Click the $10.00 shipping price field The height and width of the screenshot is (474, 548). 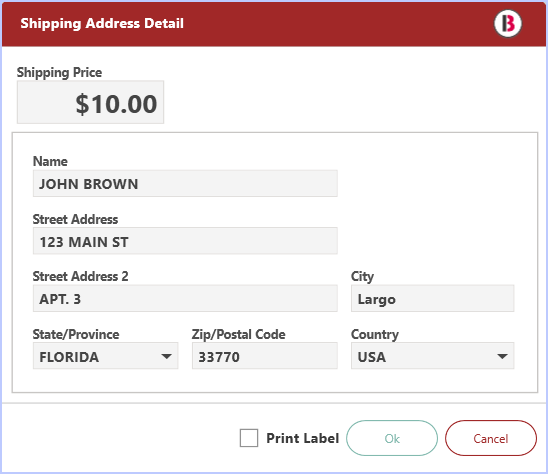(x=91, y=102)
